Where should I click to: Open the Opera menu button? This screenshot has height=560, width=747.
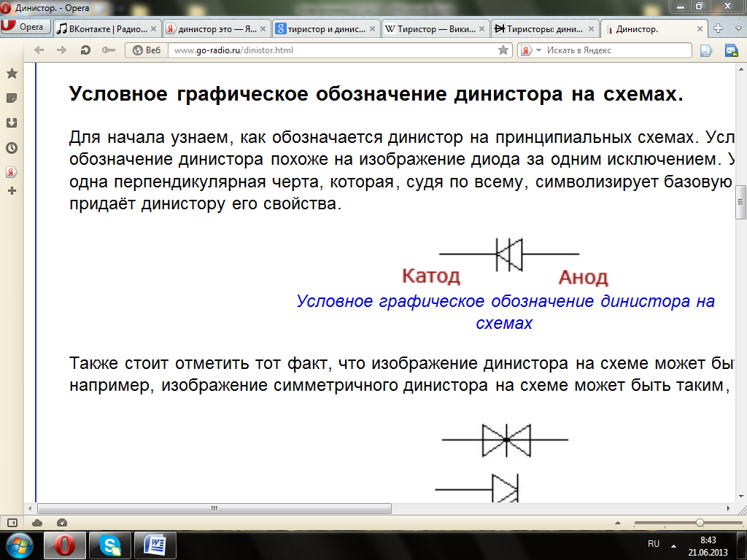point(26,27)
